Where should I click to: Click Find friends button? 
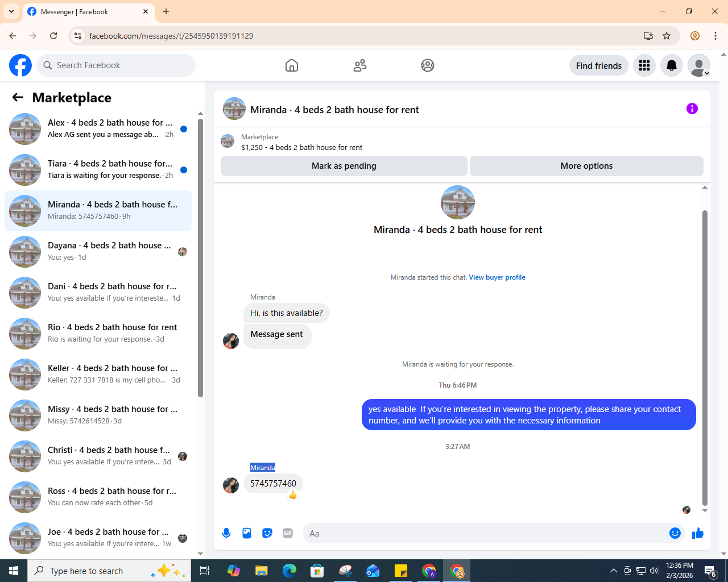coord(599,65)
